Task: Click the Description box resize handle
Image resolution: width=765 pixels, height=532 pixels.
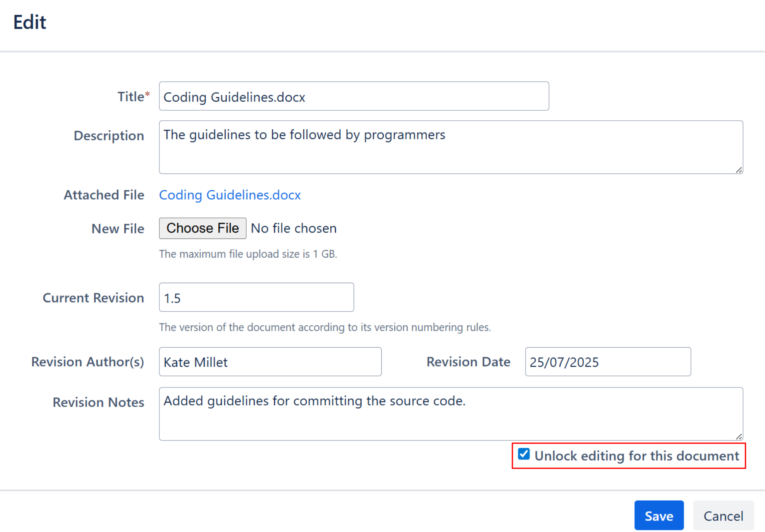Action: [x=739, y=170]
